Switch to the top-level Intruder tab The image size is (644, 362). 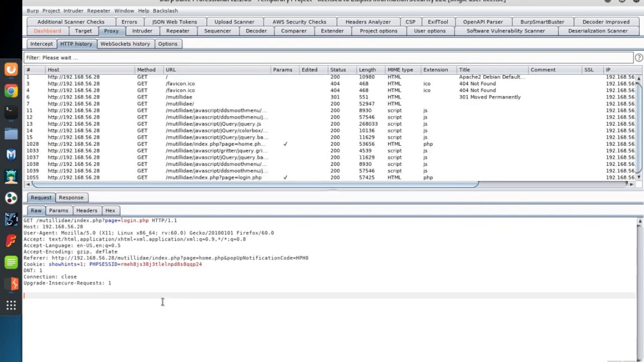[142, 31]
